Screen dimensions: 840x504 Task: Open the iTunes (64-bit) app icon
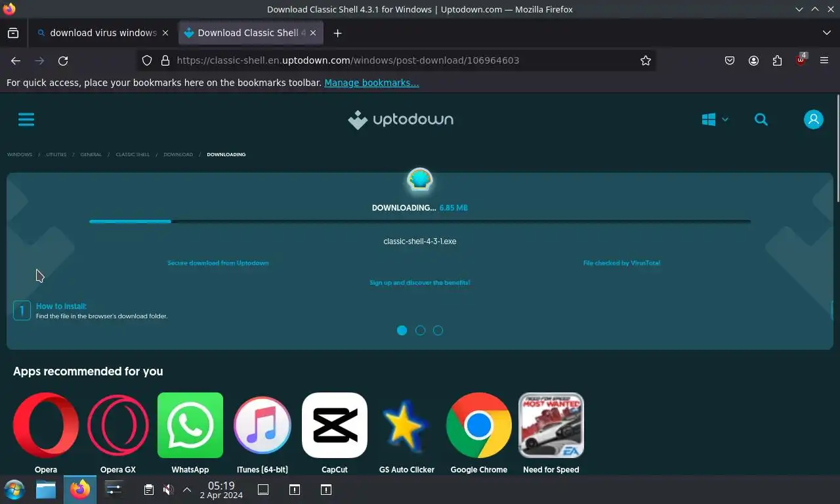262,425
